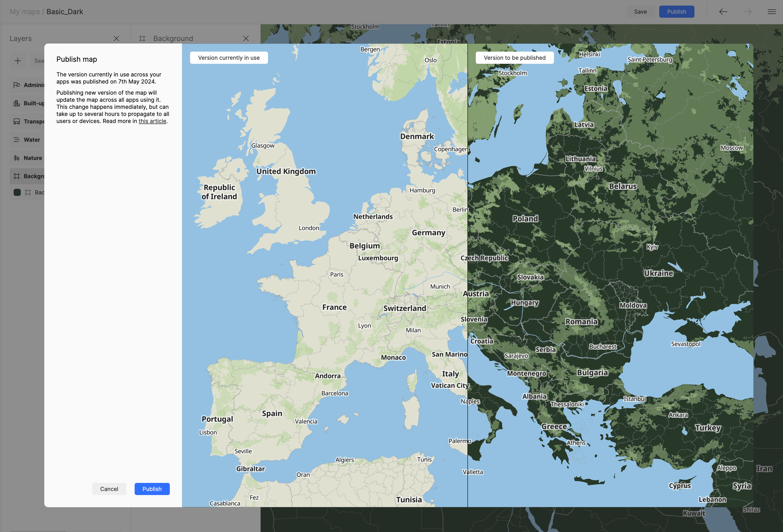Screen dimensions: 783x532
Task: Expand the Nature layer options
Action: click(33, 158)
